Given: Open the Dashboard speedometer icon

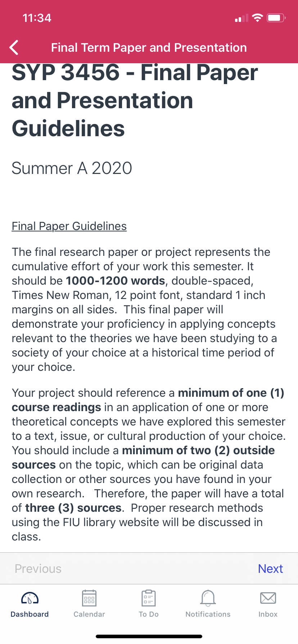Looking at the screenshot, I should point(30,598).
